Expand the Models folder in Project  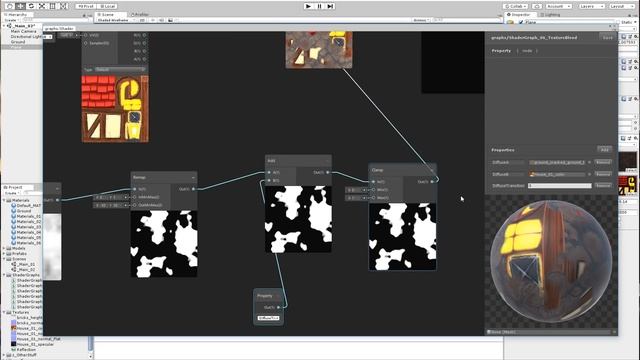coord(4,248)
